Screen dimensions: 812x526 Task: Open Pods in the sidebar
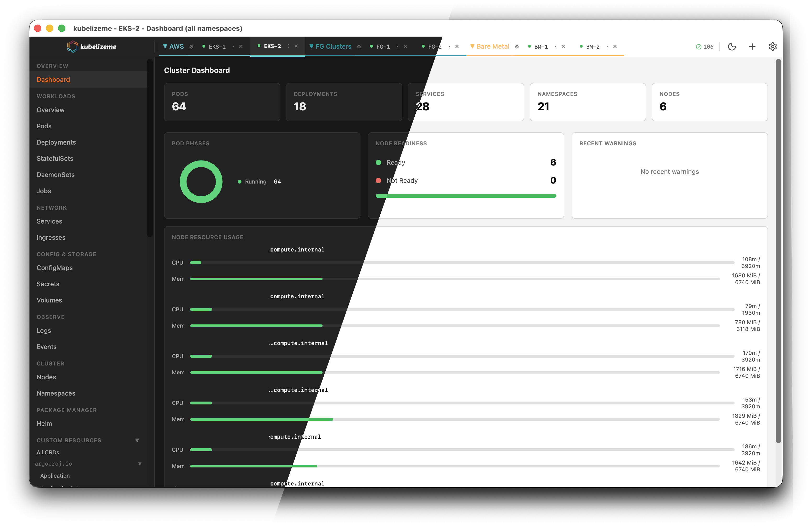(x=44, y=126)
